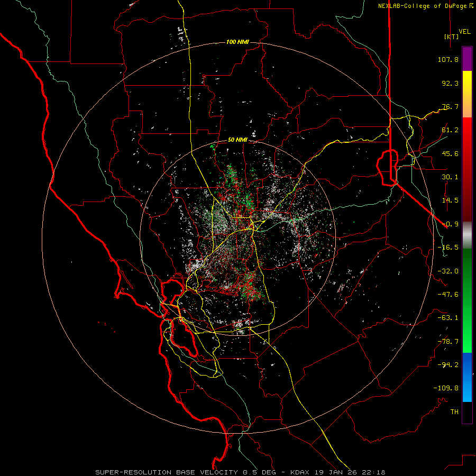Click the 45.6 velocity value
Screen dimensions: 476x476
point(450,153)
